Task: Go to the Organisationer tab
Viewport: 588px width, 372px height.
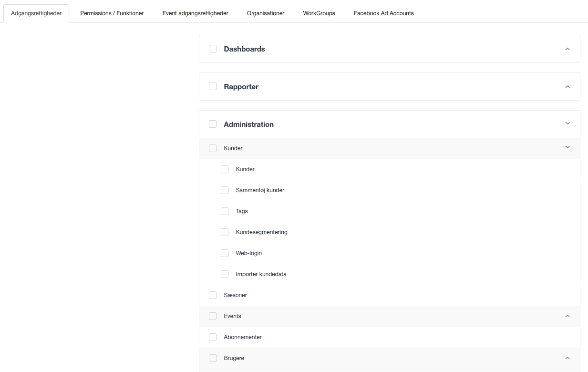Action: click(x=266, y=13)
